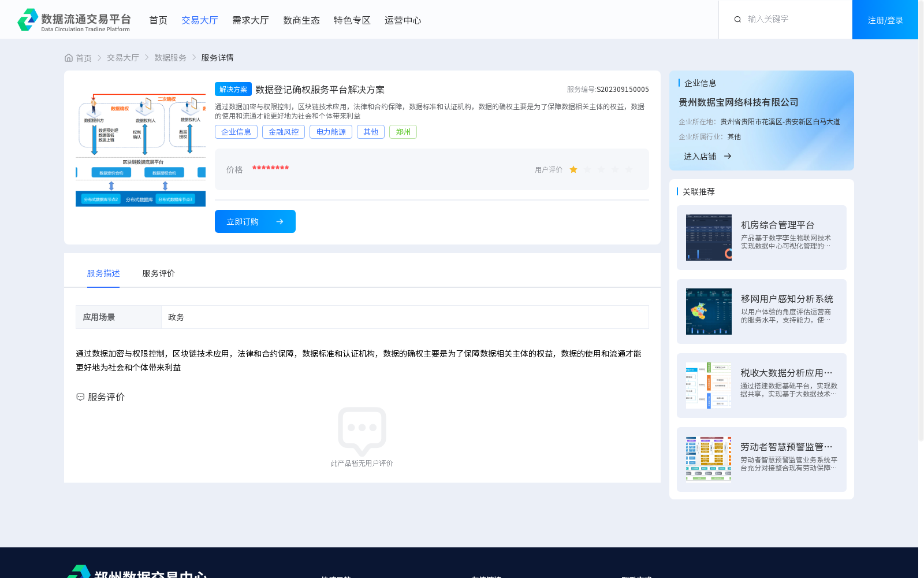Screen dimensions: 924x578
Task: Open the 税收大数据分析应用 thumbnail
Action: point(709,386)
